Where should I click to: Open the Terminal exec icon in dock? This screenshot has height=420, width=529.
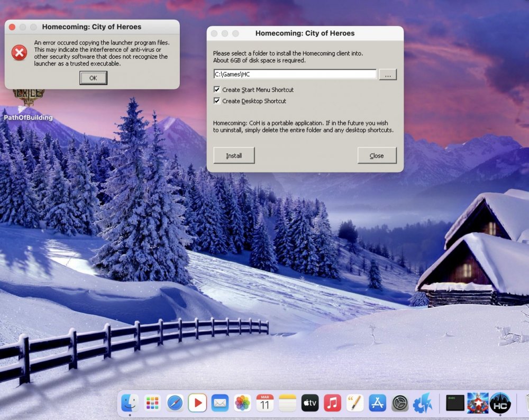(454, 403)
